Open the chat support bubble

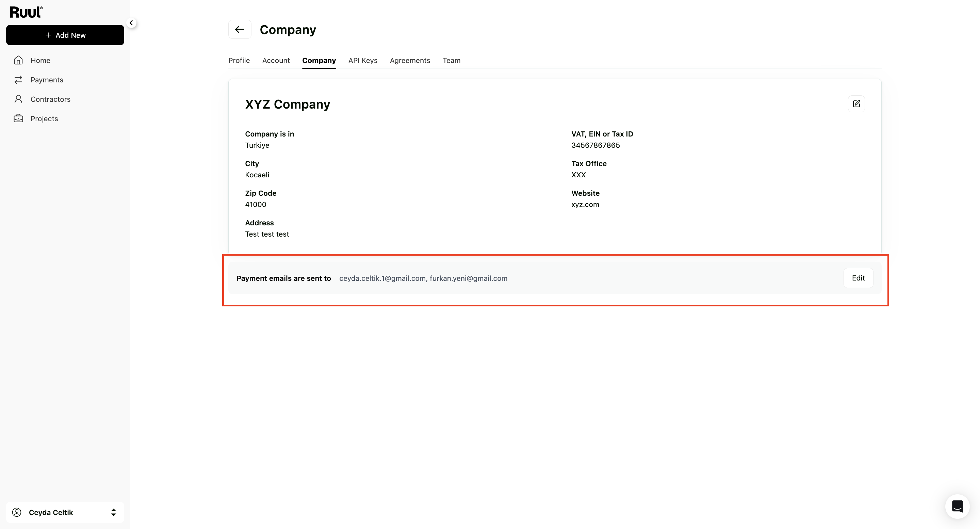[957, 506]
